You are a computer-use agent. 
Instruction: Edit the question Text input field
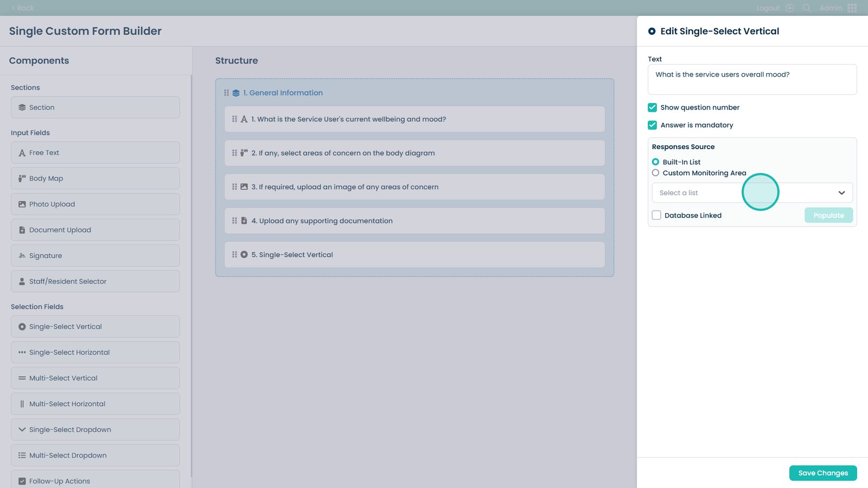coord(752,79)
